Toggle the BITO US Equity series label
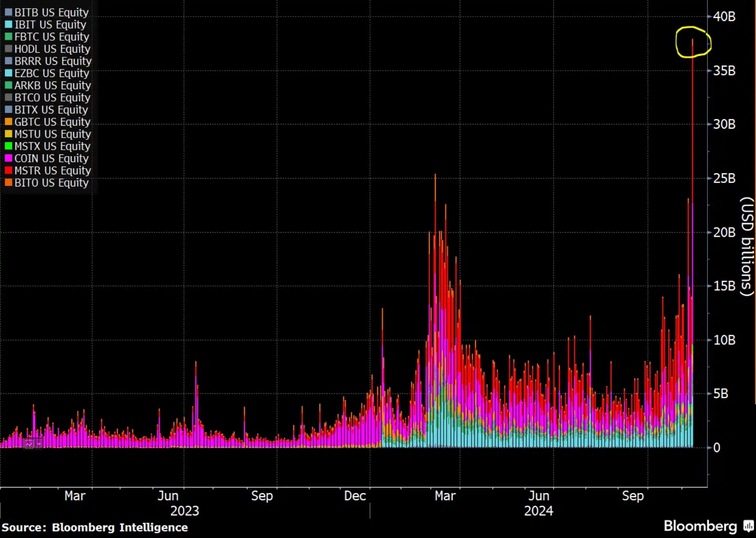 tap(51, 183)
